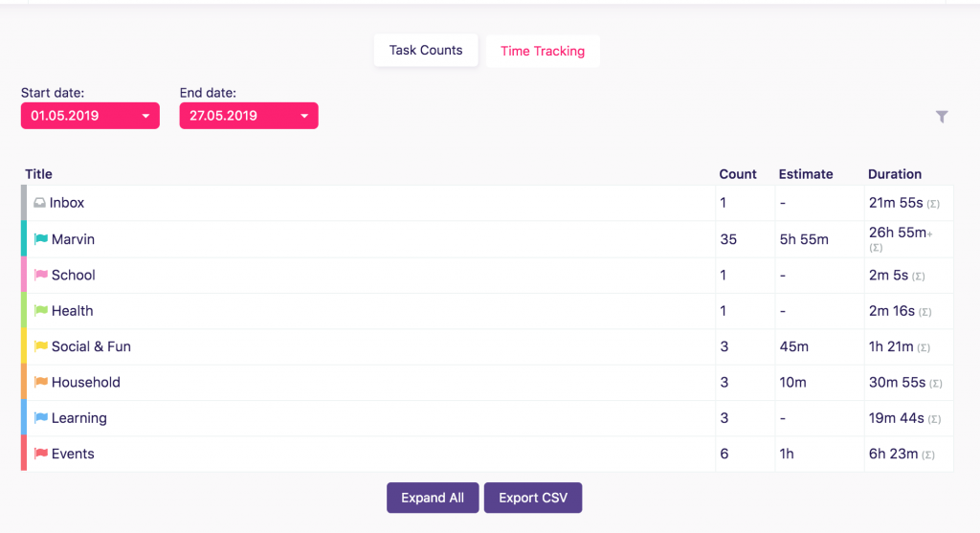Click Marvin's estimate 5h 55m
The image size is (980, 533).
(x=804, y=239)
